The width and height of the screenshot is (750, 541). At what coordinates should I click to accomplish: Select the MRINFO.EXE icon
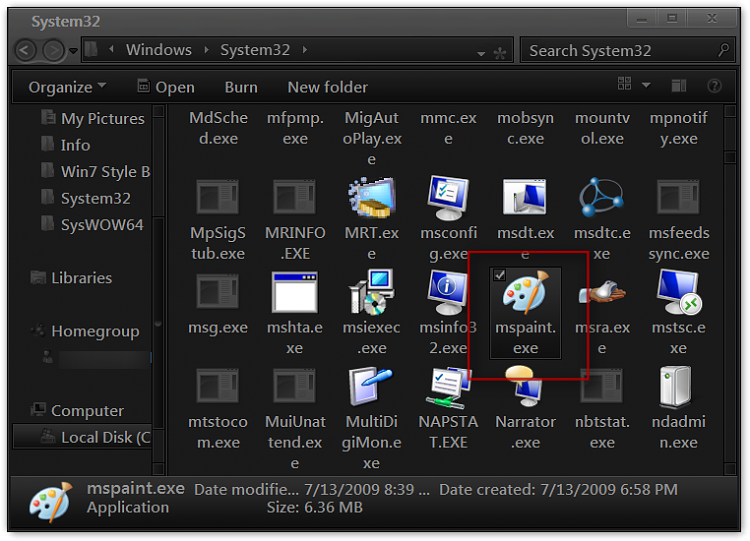[295, 197]
